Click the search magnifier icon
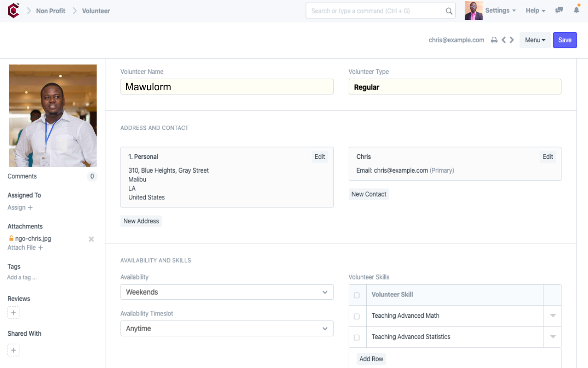This screenshot has width=588, height=368. coord(449,11)
